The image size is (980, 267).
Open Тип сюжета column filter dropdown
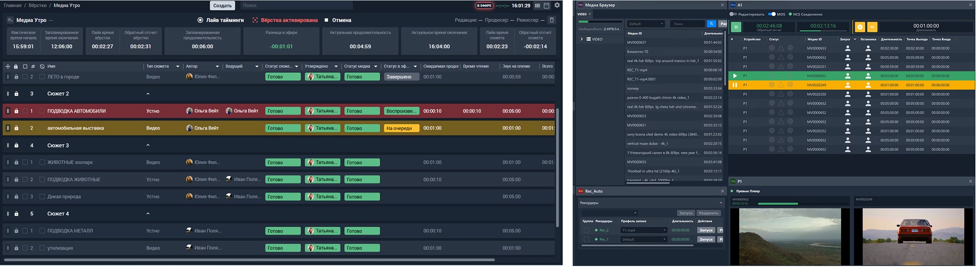178,66
